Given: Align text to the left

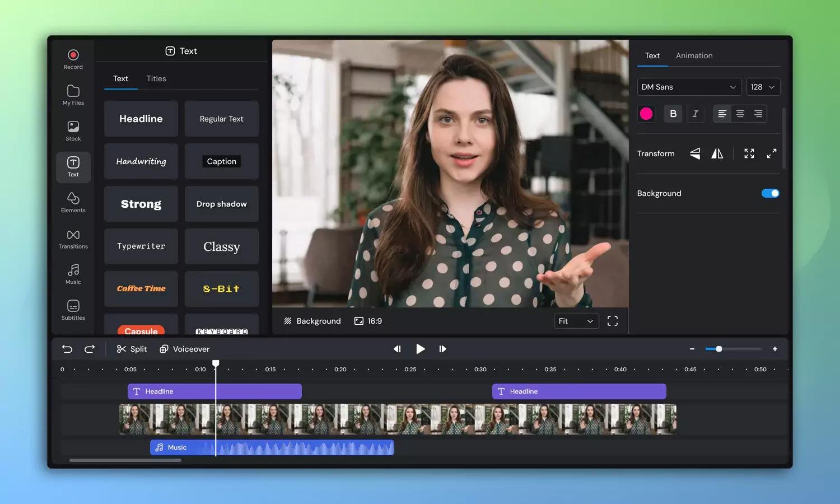Looking at the screenshot, I should 722,114.
